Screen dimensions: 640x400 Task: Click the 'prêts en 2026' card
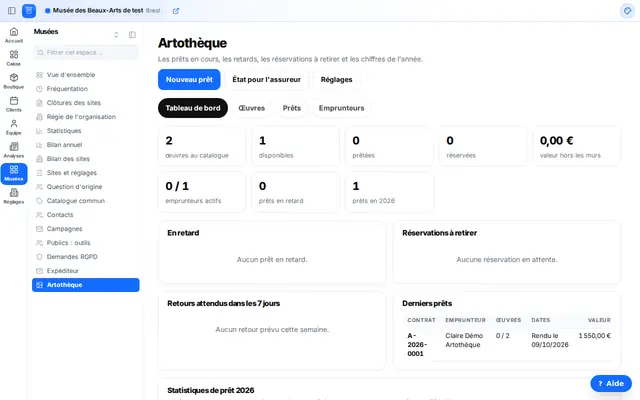[389, 192]
